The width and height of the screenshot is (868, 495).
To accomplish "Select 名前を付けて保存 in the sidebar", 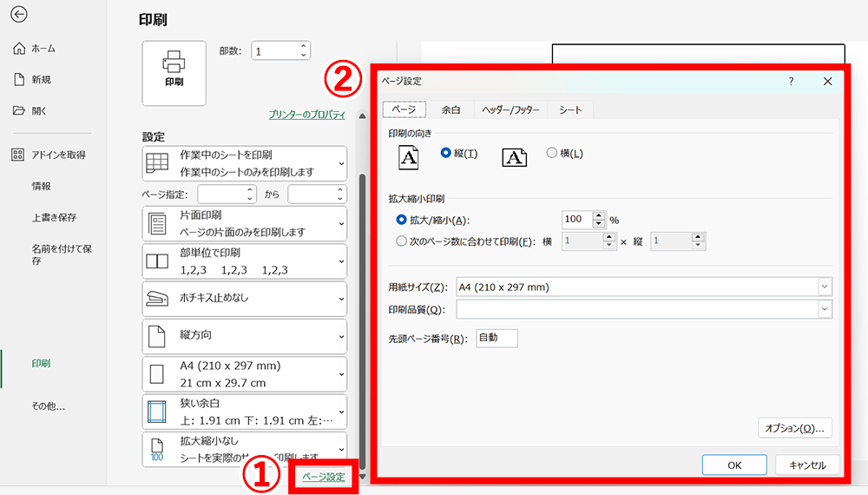I will tap(62, 254).
